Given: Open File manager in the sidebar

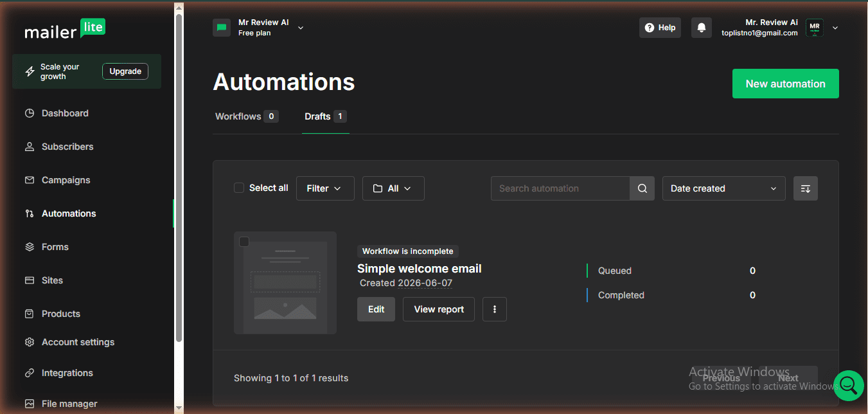Looking at the screenshot, I should [x=69, y=404].
